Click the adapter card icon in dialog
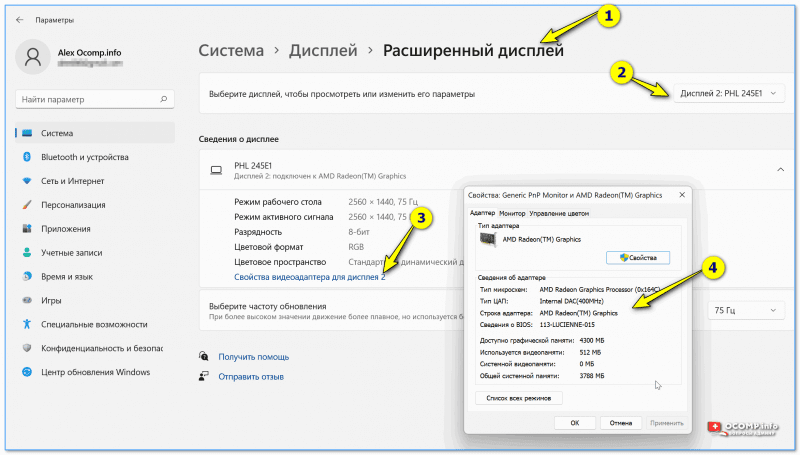 [x=488, y=239]
